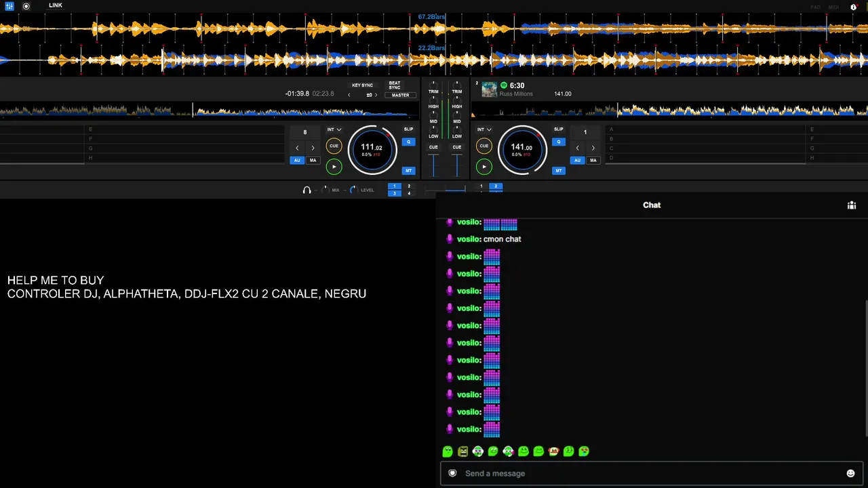Toggle Quantize (Q) on deck 2
The image size is (868, 488).
tap(558, 142)
